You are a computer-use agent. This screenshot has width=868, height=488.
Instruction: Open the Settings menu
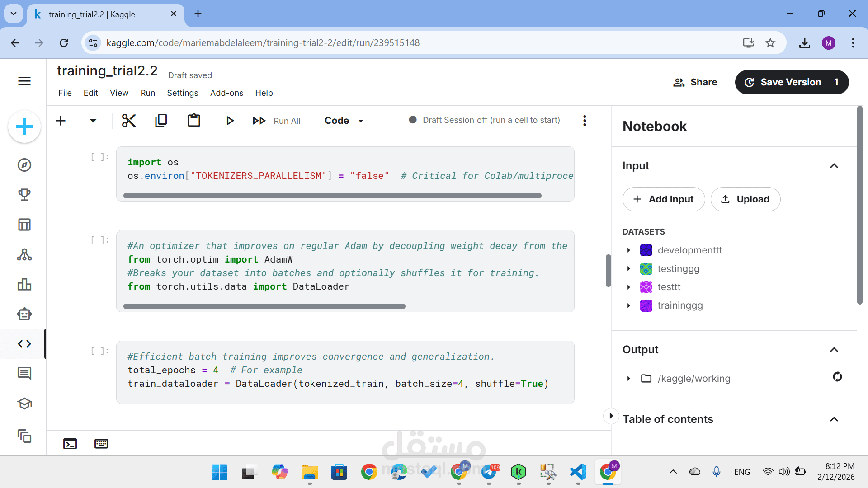pyautogui.click(x=182, y=93)
